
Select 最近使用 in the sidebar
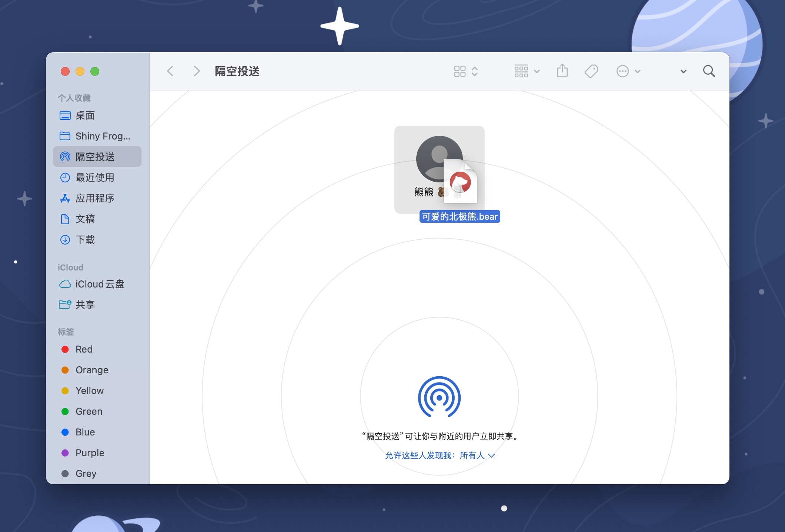click(x=95, y=178)
